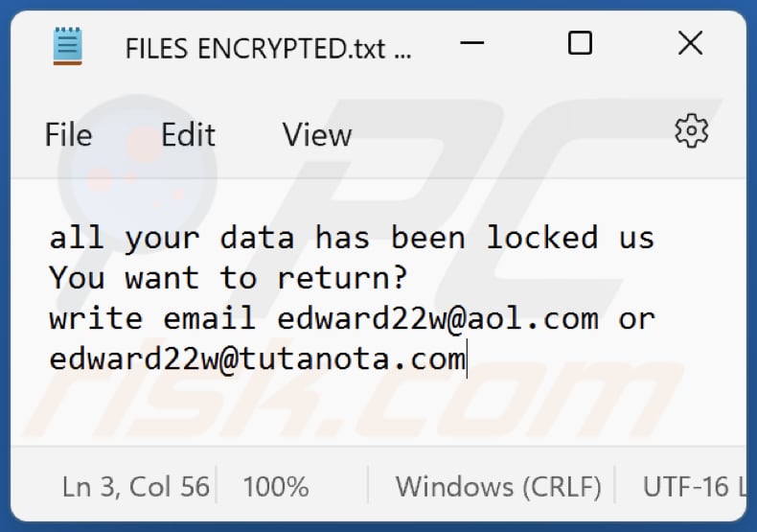Place cursor on edward22w@tutanota.com email text
Screen dimensions: 757x532
257,359
